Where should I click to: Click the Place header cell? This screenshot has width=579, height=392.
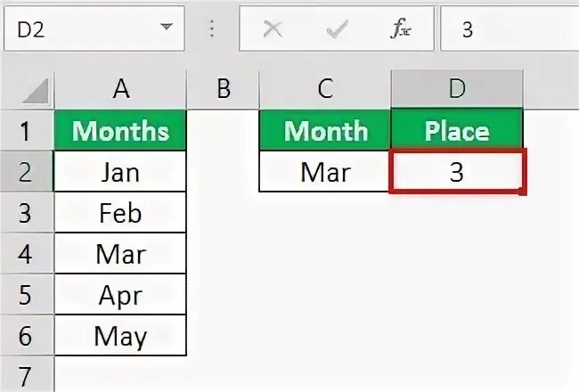(456, 131)
